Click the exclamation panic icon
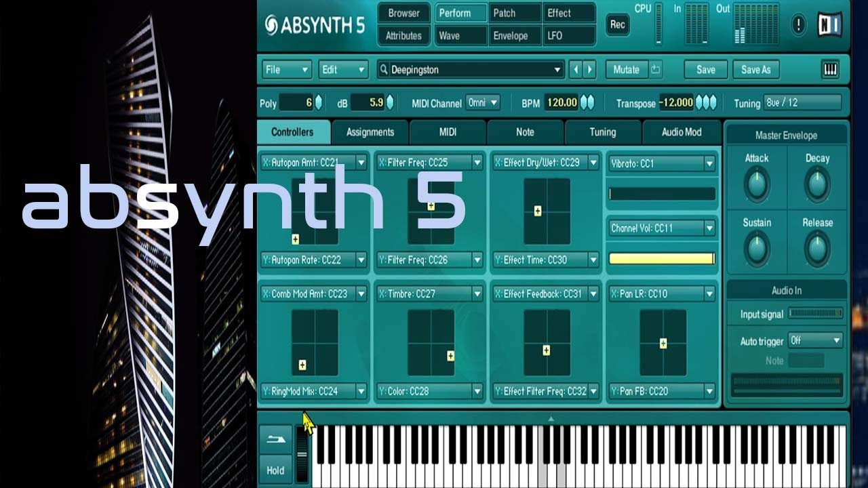 (x=799, y=25)
